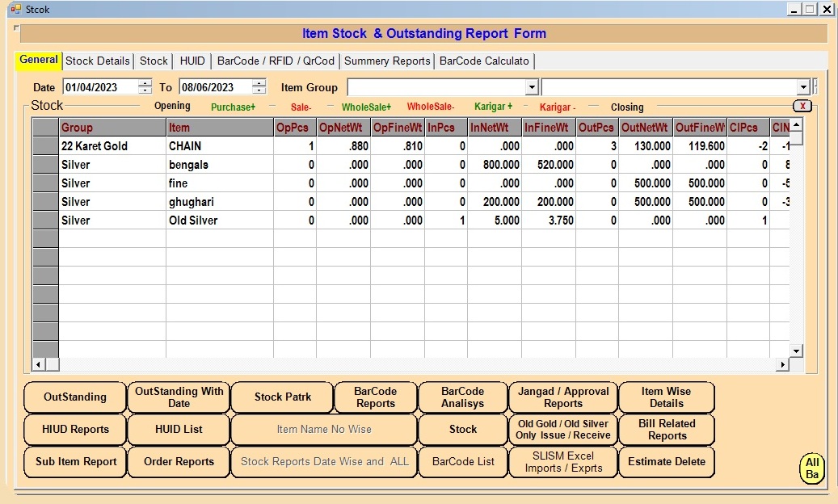The height and width of the screenshot is (504, 838).
Task: Decrease the To date with down spinner
Action: (259, 90)
